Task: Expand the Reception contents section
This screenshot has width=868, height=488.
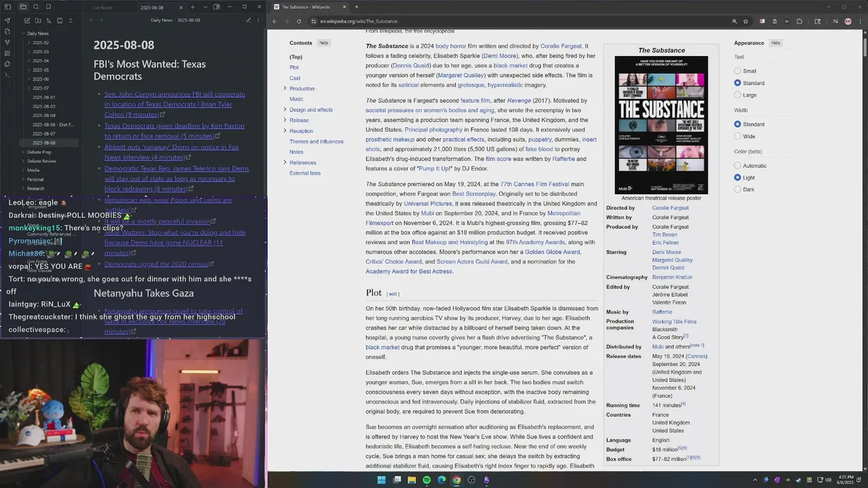Action: tap(285, 130)
